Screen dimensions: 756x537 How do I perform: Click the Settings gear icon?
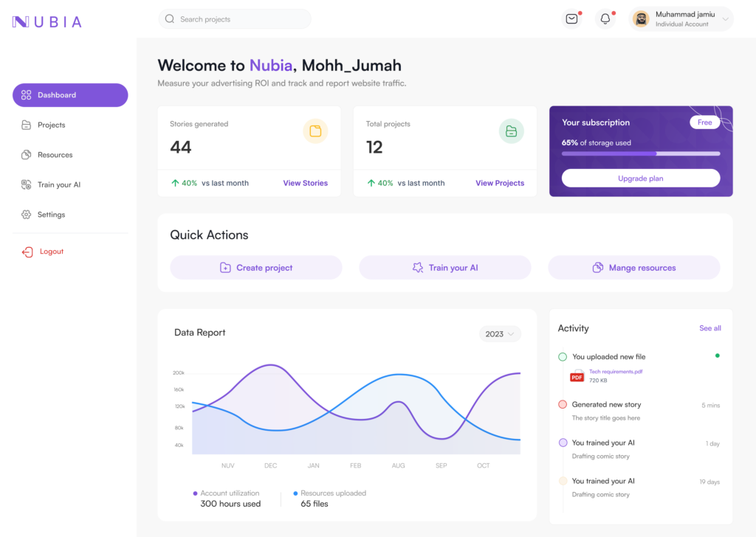click(26, 215)
